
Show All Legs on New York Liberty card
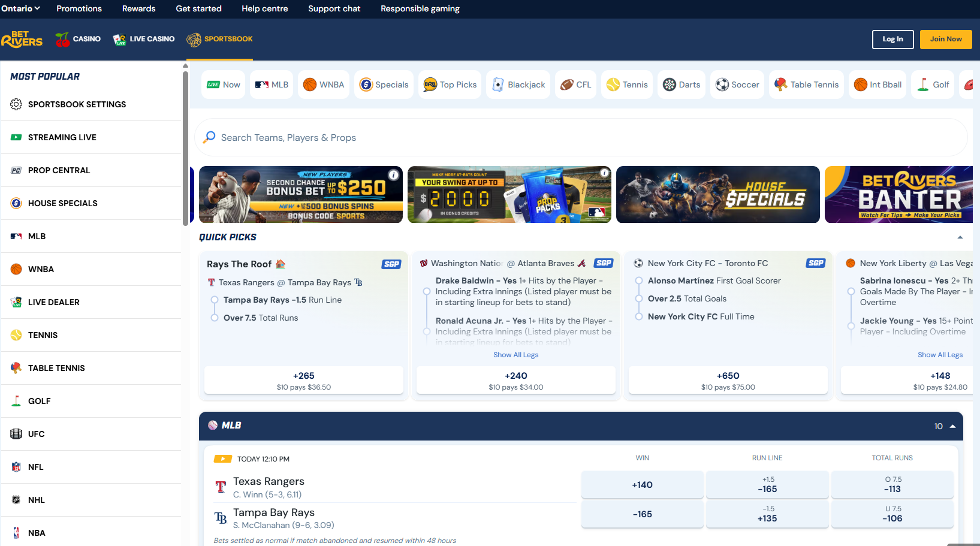coord(940,355)
